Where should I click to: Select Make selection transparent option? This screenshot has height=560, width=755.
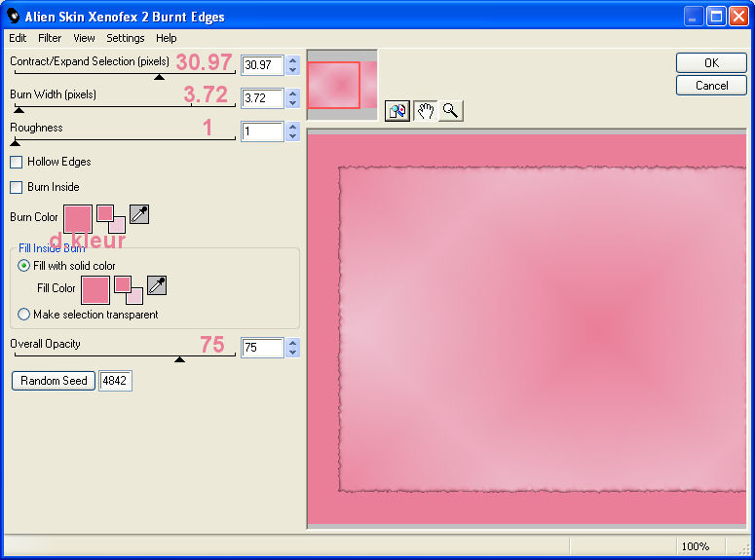tap(23, 315)
